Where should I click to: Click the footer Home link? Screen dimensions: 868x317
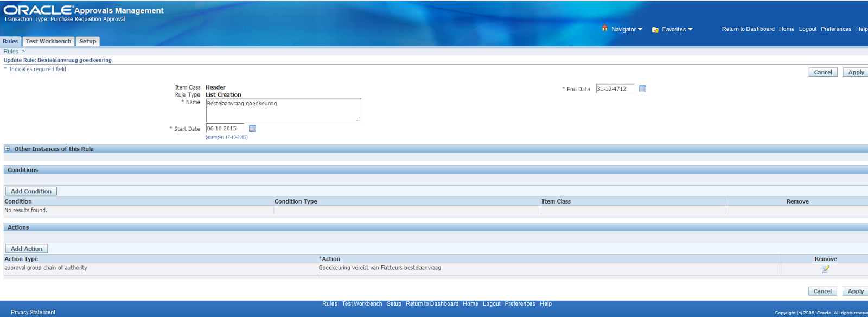[x=470, y=304]
